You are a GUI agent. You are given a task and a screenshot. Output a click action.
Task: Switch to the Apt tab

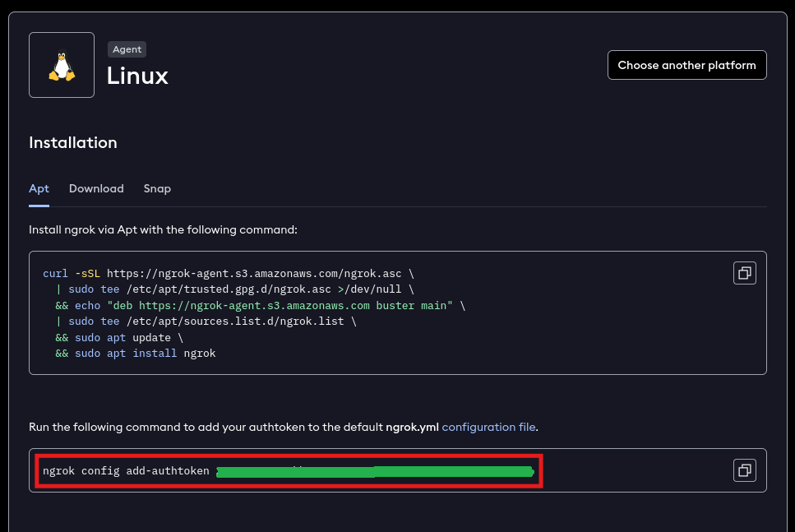39,188
